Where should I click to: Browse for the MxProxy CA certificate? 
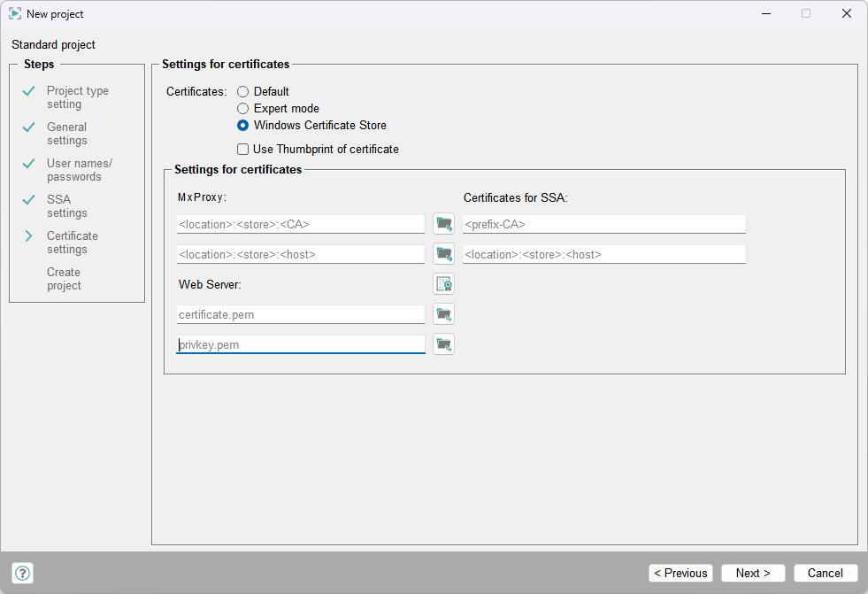(x=443, y=224)
